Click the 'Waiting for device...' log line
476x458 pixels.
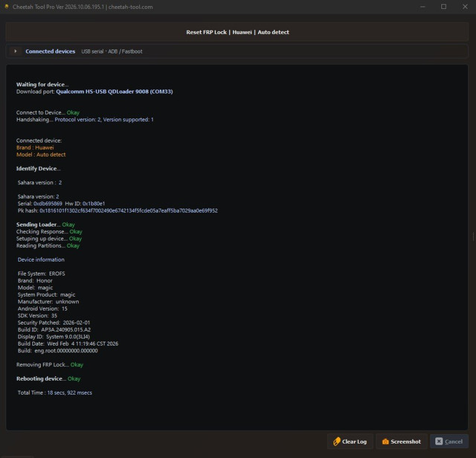point(42,84)
